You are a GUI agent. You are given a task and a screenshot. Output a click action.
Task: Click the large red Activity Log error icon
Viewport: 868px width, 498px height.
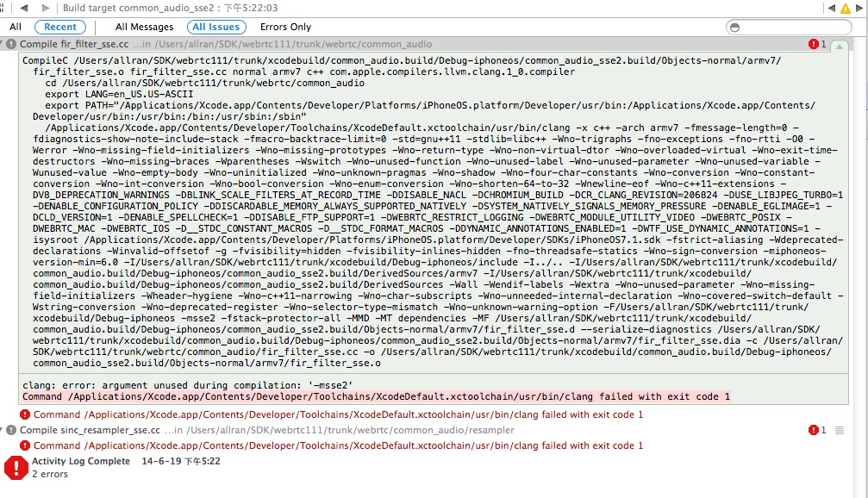tap(16, 467)
